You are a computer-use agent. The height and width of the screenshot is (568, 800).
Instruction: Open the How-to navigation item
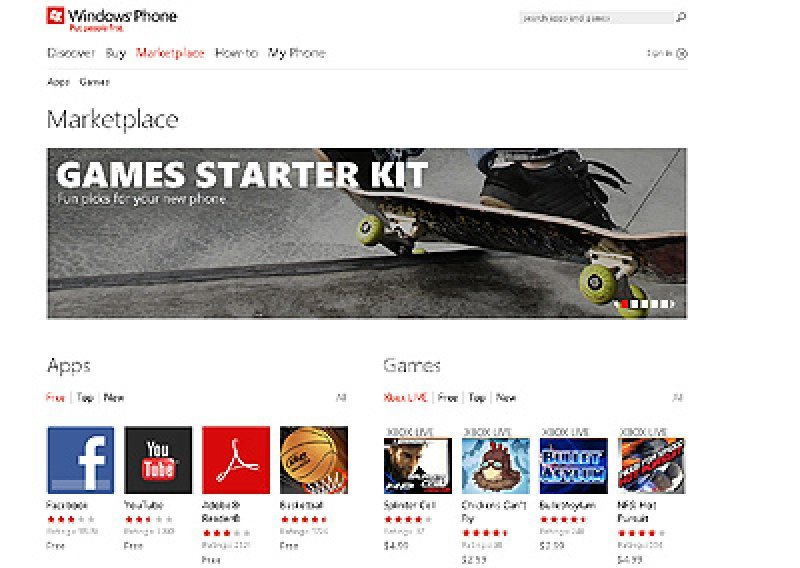coord(236,53)
